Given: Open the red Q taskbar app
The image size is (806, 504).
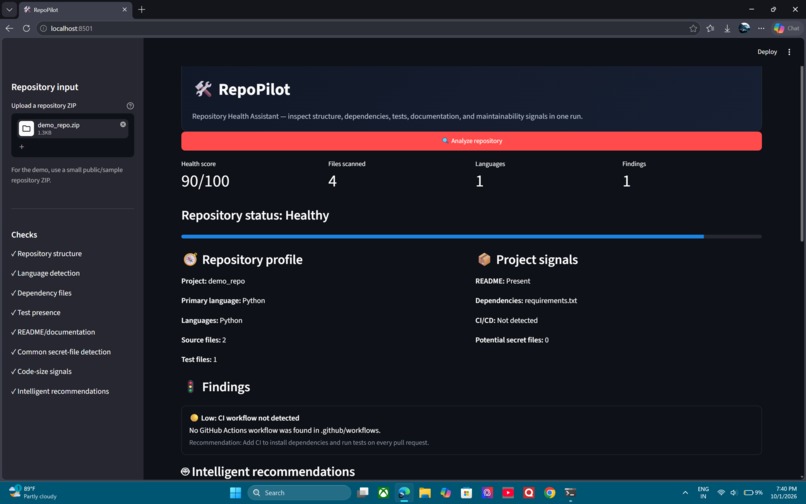Looking at the screenshot, I should 528,493.
